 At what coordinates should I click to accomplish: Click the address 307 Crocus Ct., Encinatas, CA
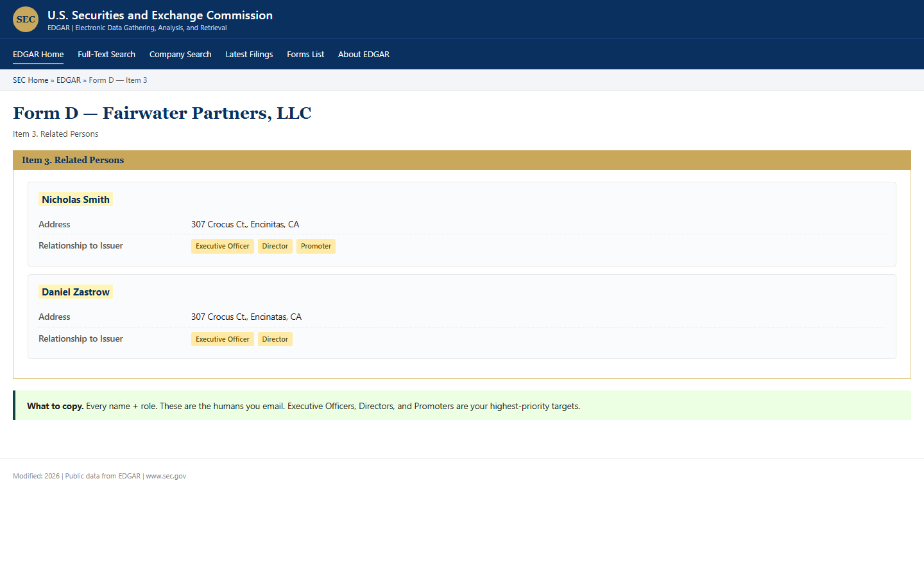246,317
